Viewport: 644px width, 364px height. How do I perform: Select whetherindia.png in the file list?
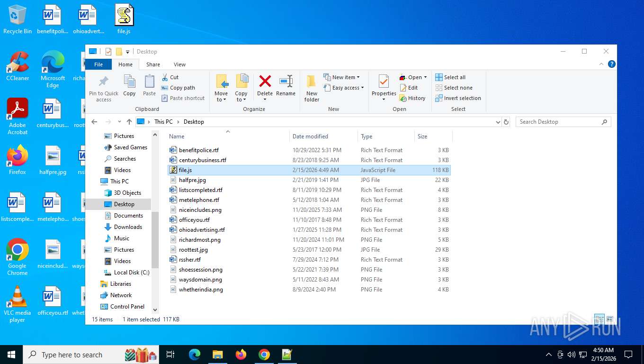(201, 290)
